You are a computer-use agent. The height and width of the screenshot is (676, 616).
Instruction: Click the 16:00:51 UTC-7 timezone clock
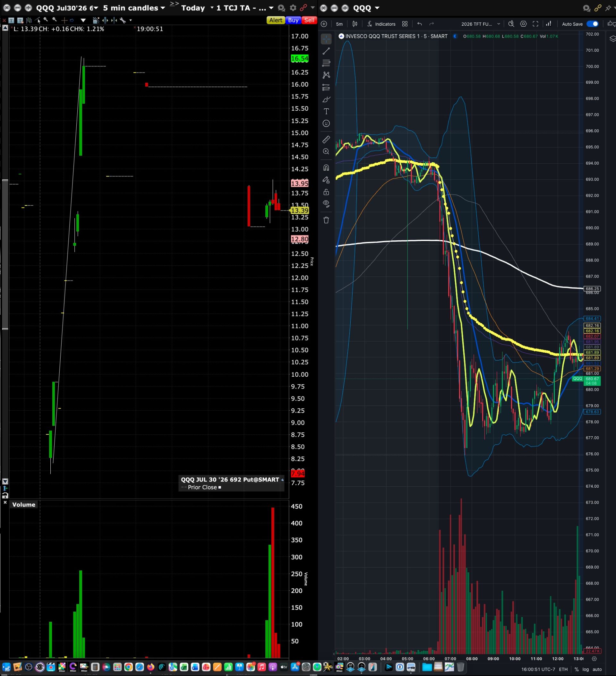[538, 669]
